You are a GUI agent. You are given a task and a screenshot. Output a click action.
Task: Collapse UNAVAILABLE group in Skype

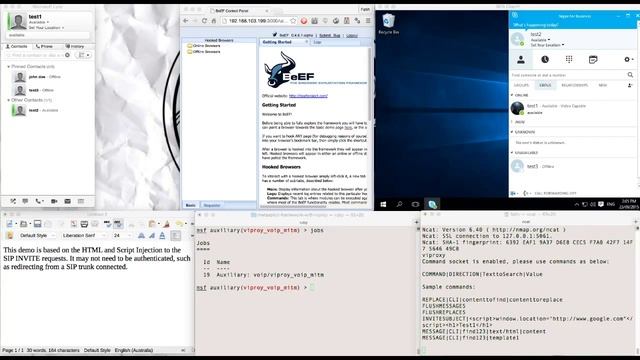click(x=512, y=152)
